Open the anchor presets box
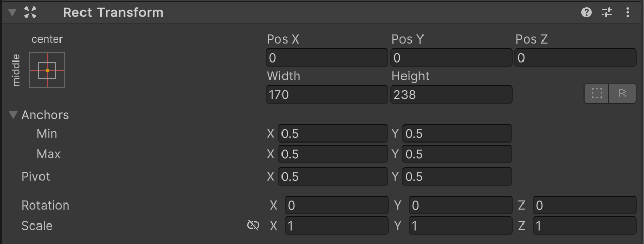The height and width of the screenshot is (244, 644). [47, 70]
